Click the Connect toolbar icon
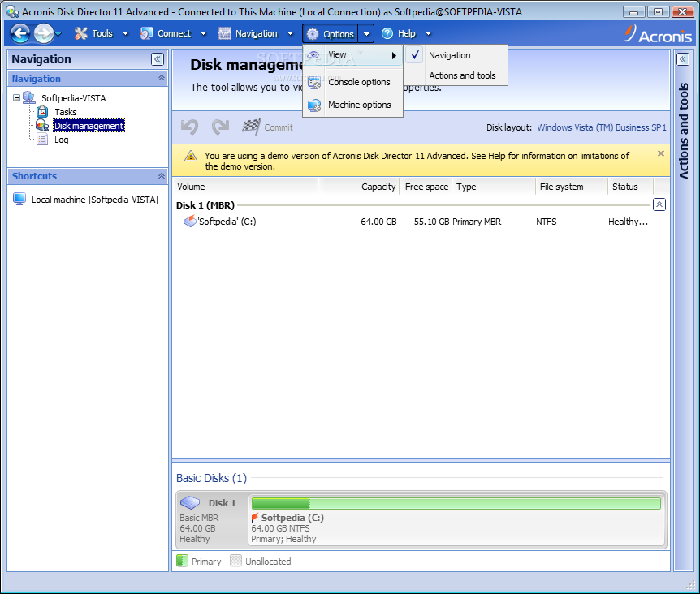 (146, 33)
